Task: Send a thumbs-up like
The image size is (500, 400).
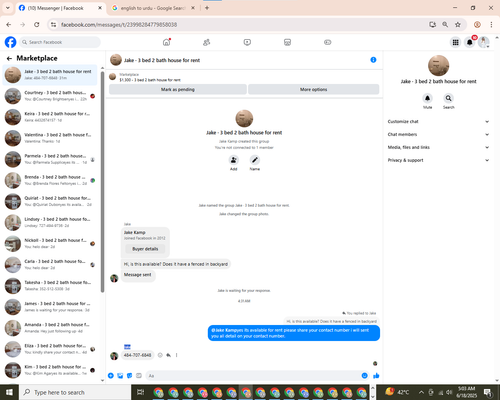Action: pos(376,376)
